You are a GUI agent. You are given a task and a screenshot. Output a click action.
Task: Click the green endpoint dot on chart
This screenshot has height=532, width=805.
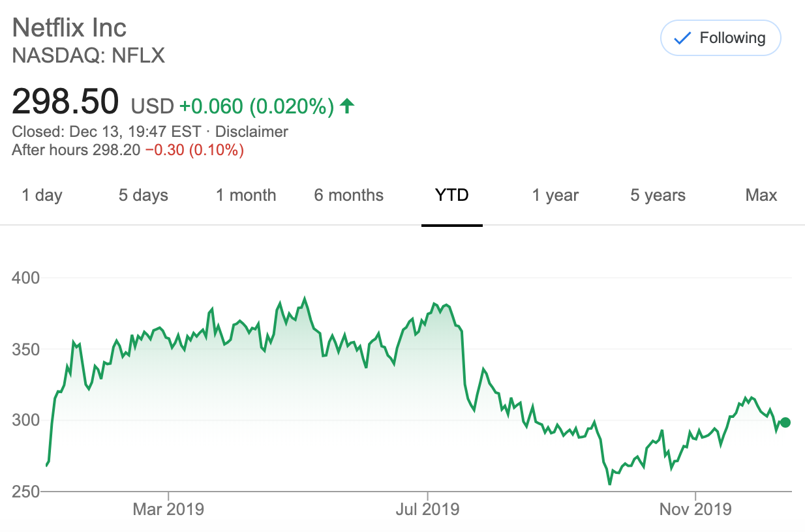(x=785, y=422)
